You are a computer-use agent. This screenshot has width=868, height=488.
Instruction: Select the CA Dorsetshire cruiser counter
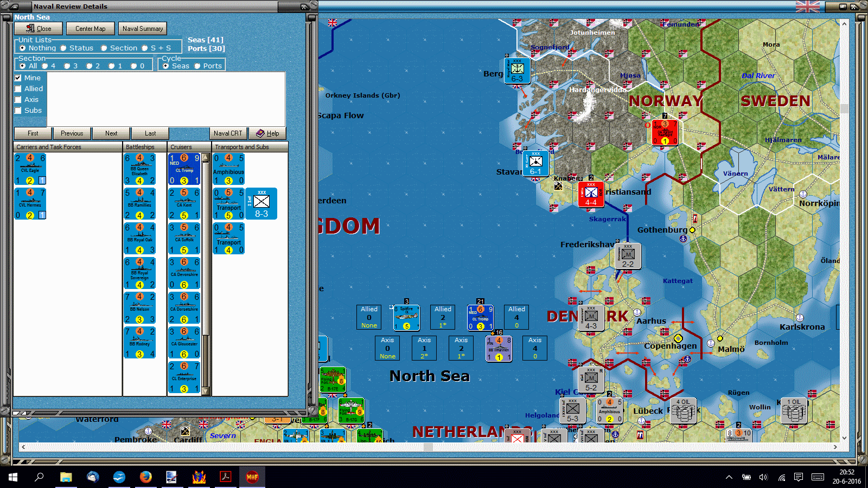[x=184, y=308]
